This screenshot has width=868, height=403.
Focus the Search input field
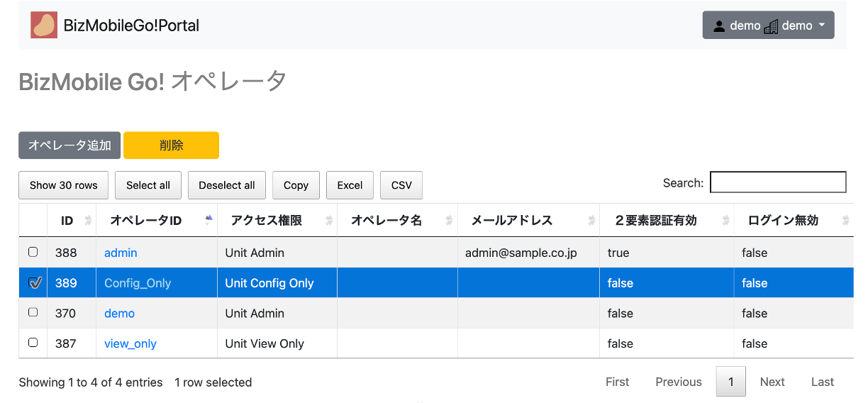778,182
